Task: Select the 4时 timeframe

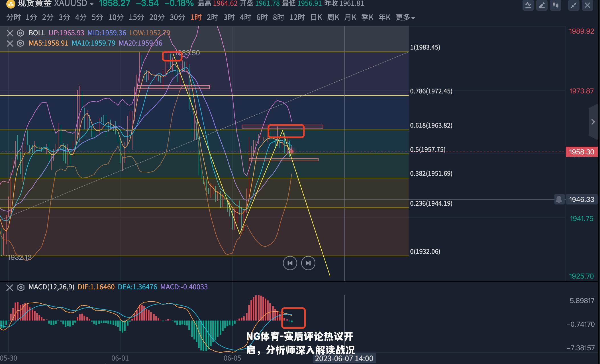Action: (246, 17)
